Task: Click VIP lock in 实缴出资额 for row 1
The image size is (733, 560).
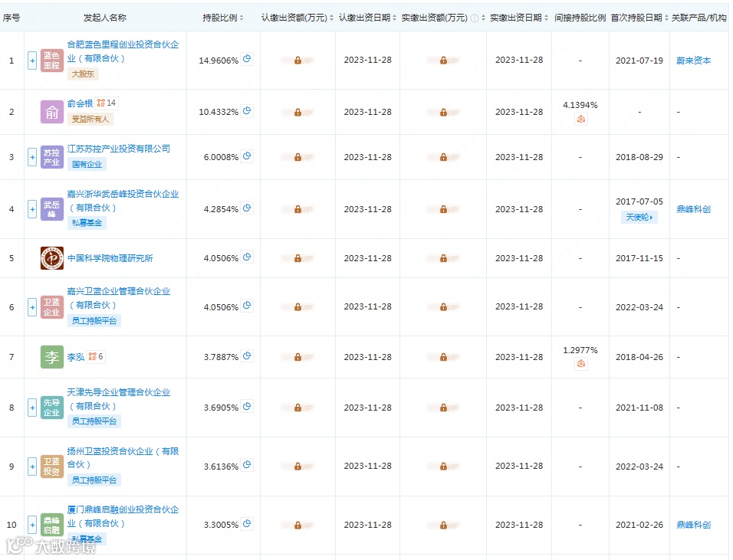Action: pyautogui.click(x=443, y=61)
